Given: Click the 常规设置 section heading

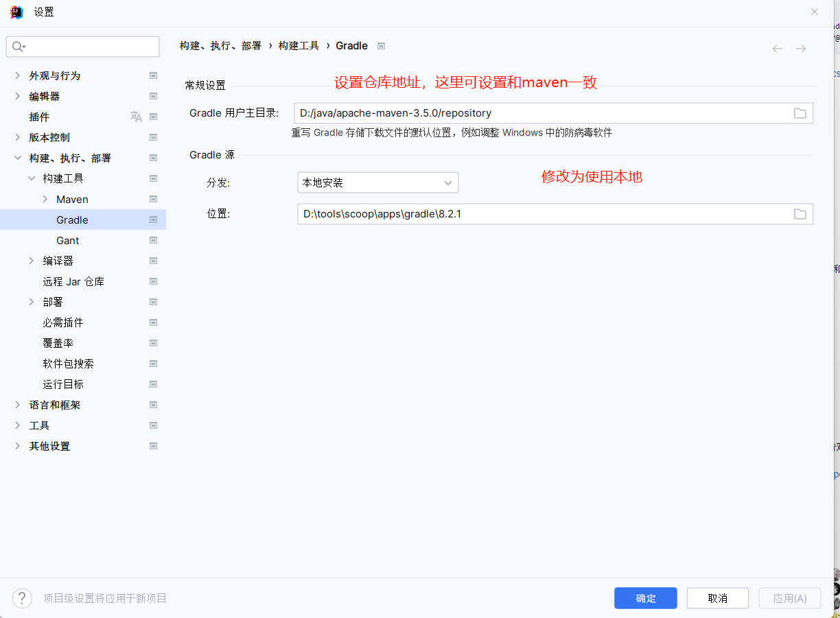Looking at the screenshot, I should [205, 86].
